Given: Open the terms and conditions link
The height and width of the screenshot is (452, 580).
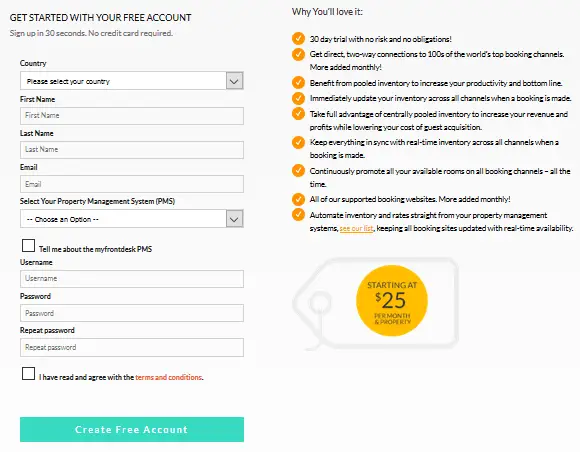Looking at the screenshot, I should 169,377.
